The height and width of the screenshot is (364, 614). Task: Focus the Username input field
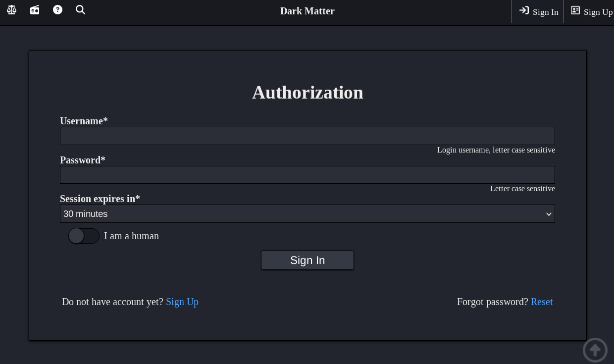click(x=307, y=136)
